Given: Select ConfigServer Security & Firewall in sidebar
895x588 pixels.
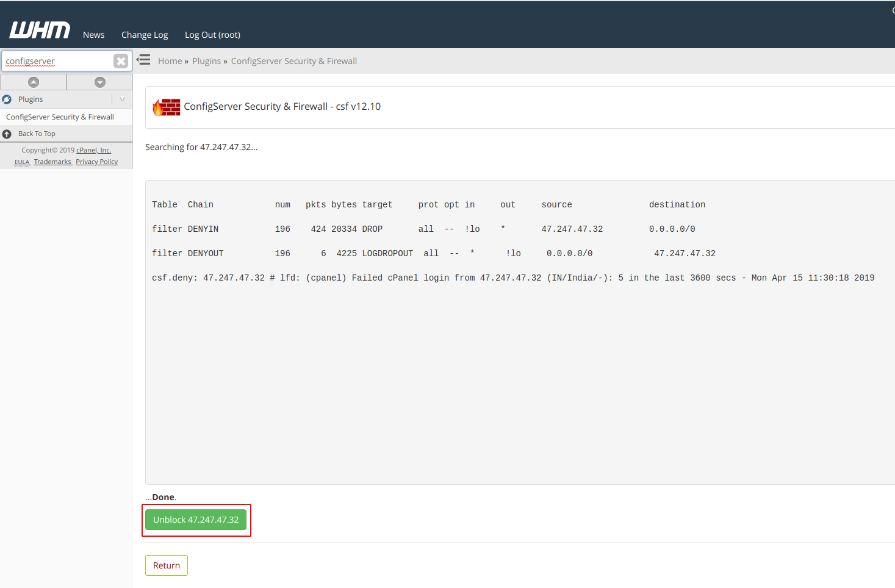Looking at the screenshot, I should [59, 117].
